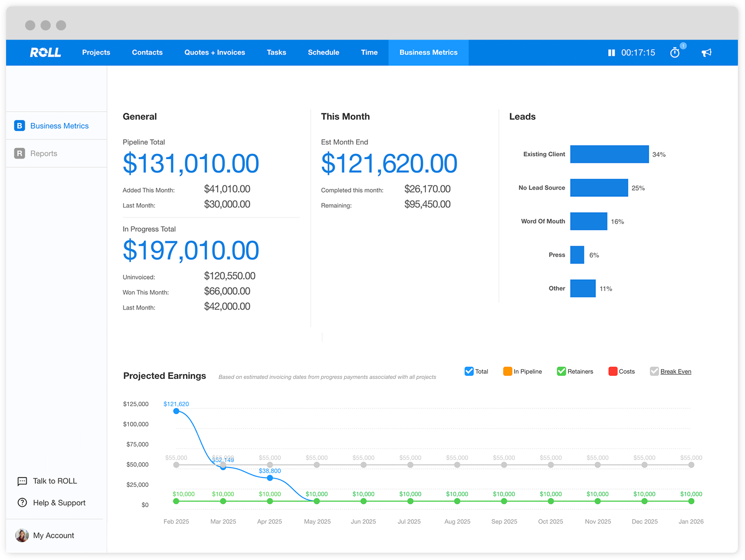Toggle the Break Even checkbox
Viewport: 745px width, 560px height.
654,371
